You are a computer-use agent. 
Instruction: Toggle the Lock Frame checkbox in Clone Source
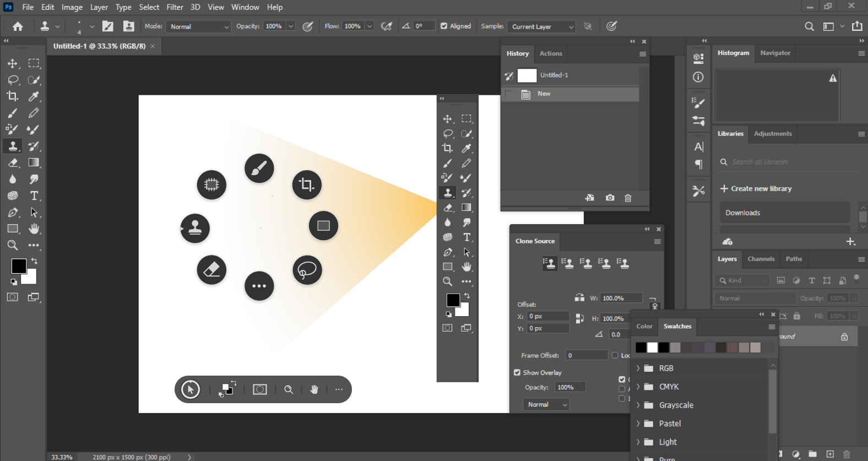tap(615, 355)
